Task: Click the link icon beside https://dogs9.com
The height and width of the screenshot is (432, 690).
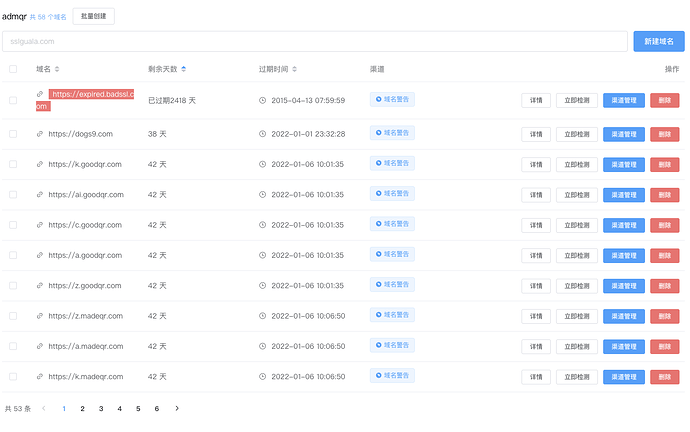Action: (40, 134)
